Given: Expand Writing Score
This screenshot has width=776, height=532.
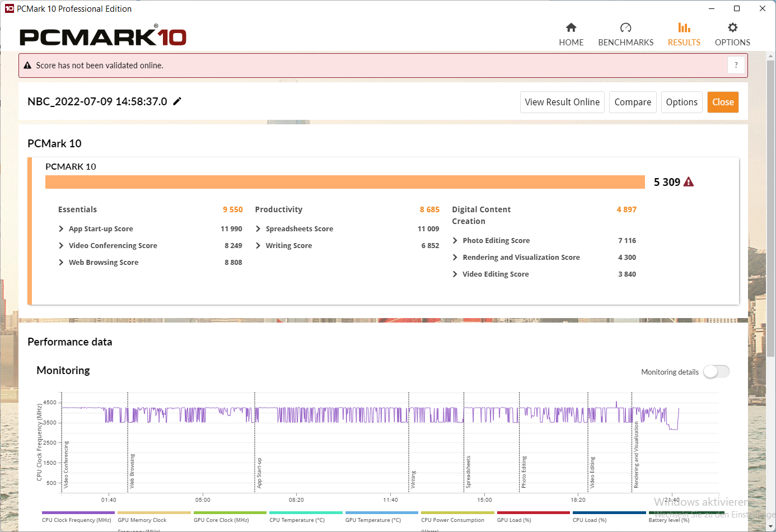Looking at the screenshot, I should (258, 246).
